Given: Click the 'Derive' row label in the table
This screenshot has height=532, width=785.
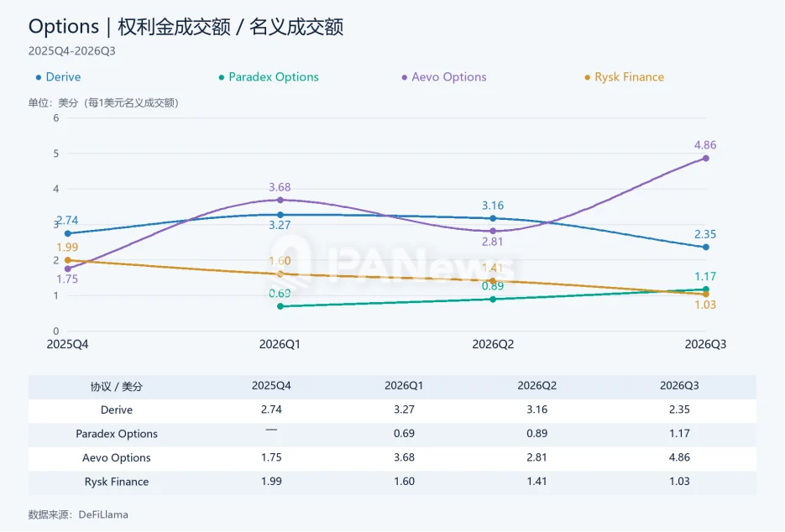Looking at the screenshot, I should pyautogui.click(x=117, y=409).
